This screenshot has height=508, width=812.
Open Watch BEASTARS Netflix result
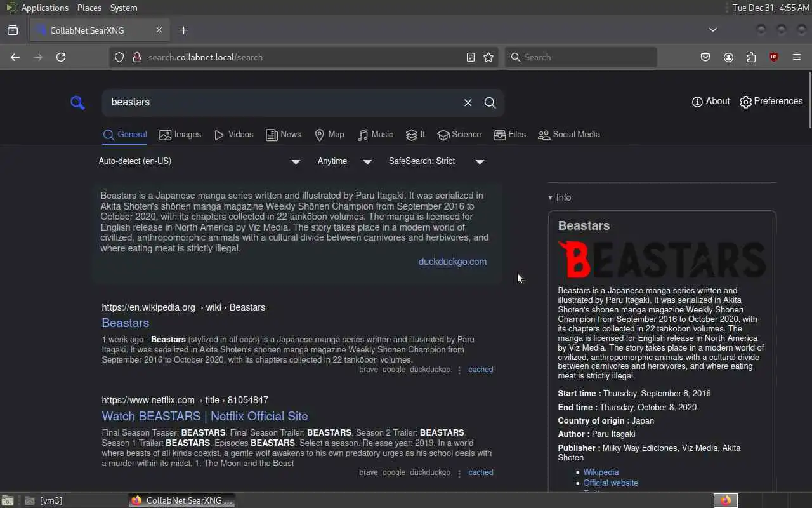[x=205, y=416]
